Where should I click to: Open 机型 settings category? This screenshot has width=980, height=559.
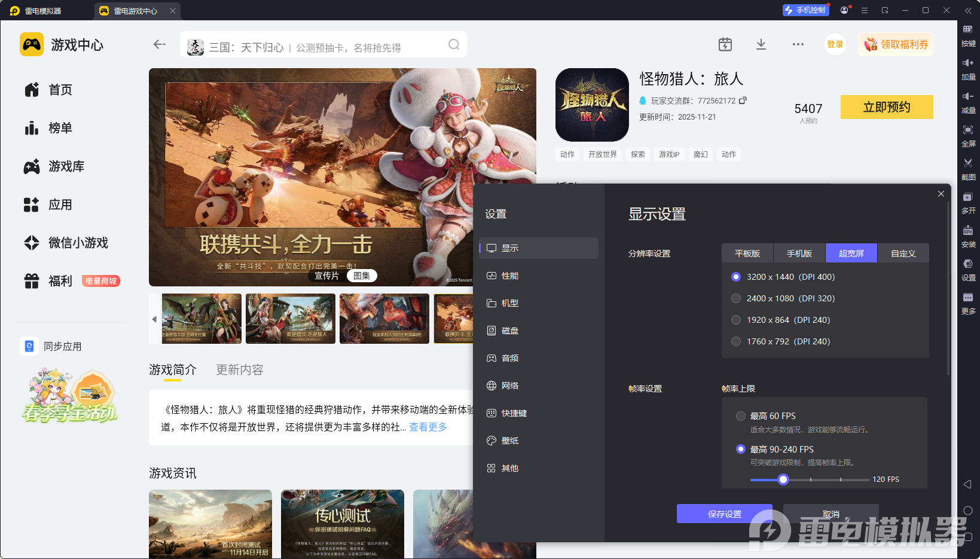(x=539, y=303)
